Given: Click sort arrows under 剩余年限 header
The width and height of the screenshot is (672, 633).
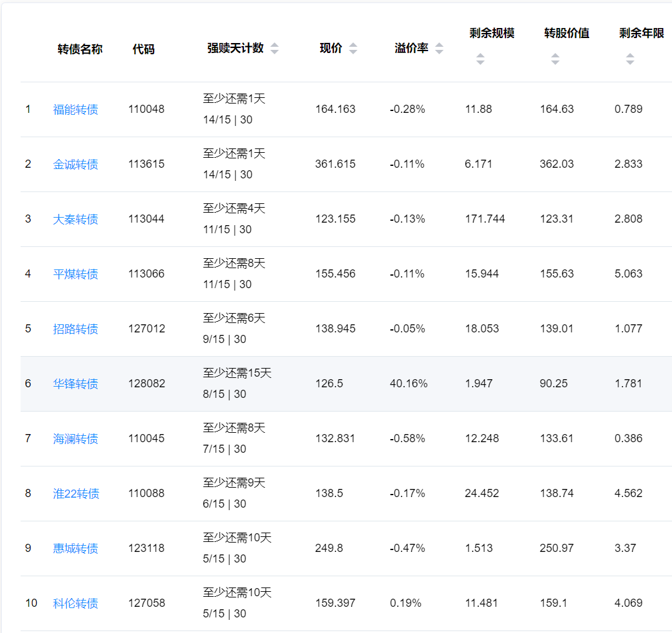Looking at the screenshot, I should click(630, 59).
